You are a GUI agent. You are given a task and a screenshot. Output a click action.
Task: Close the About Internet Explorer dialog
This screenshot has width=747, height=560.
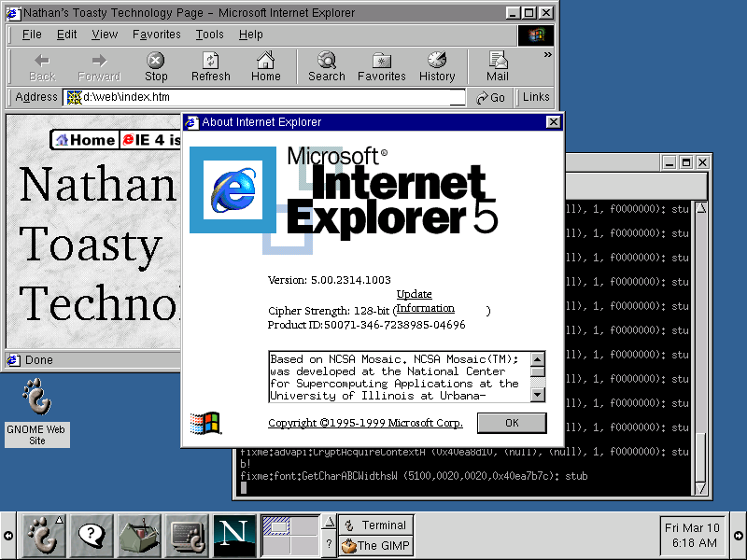pyautogui.click(x=553, y=122)
